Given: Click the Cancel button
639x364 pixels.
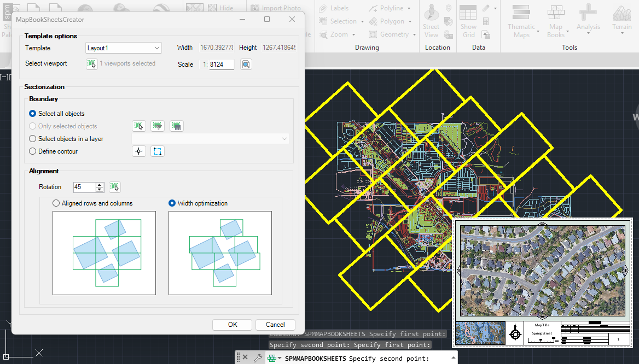Looking at the screenshot, I should point(275,325).
